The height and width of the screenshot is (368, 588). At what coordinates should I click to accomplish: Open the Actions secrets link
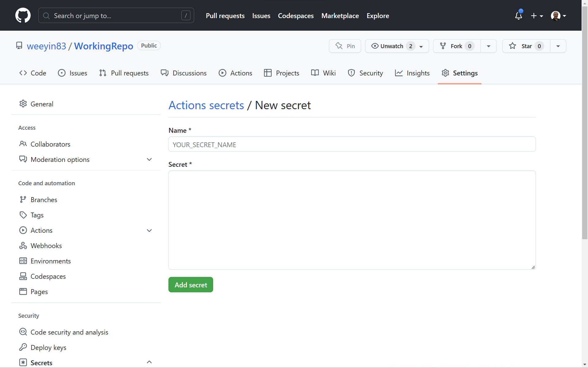[206, 105]
